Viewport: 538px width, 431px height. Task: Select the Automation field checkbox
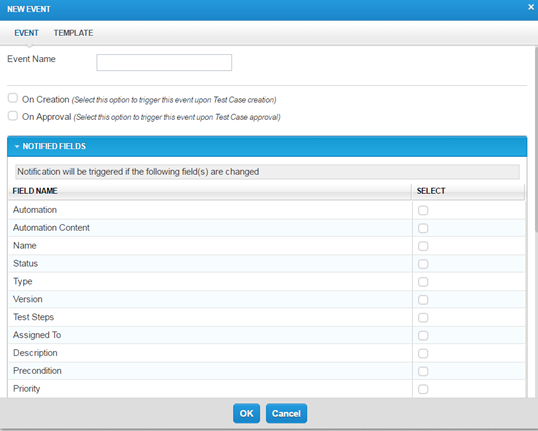point(423,210)
